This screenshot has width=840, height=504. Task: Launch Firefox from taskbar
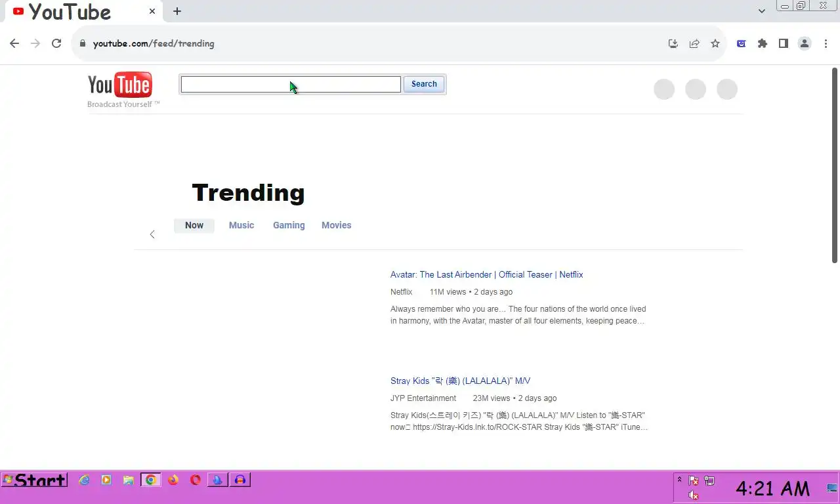173,480
